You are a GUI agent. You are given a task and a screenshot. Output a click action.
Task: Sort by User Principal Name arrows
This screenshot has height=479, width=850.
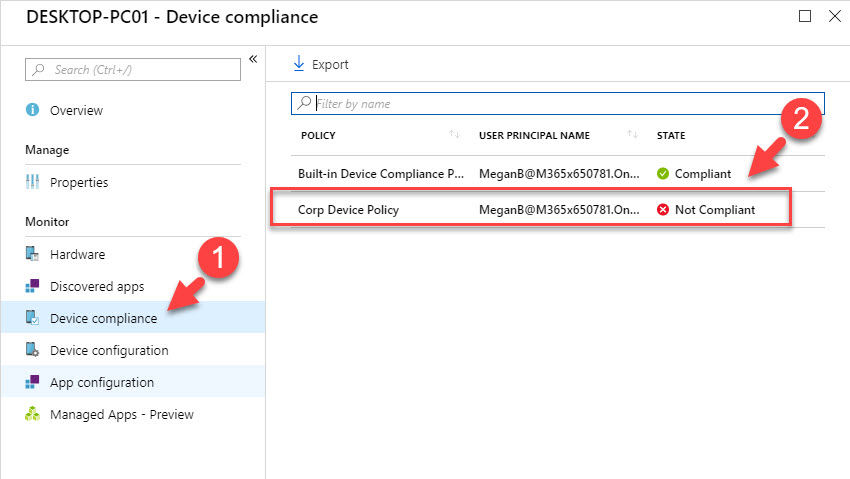click(632, 135)
